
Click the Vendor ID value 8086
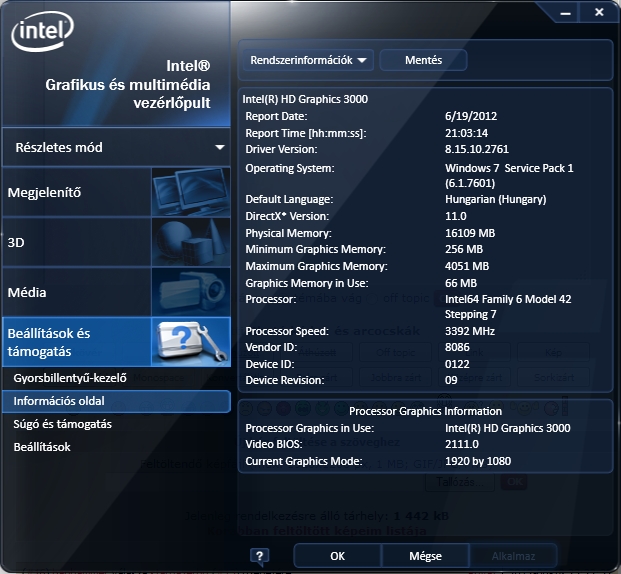[x=457, y=347]
